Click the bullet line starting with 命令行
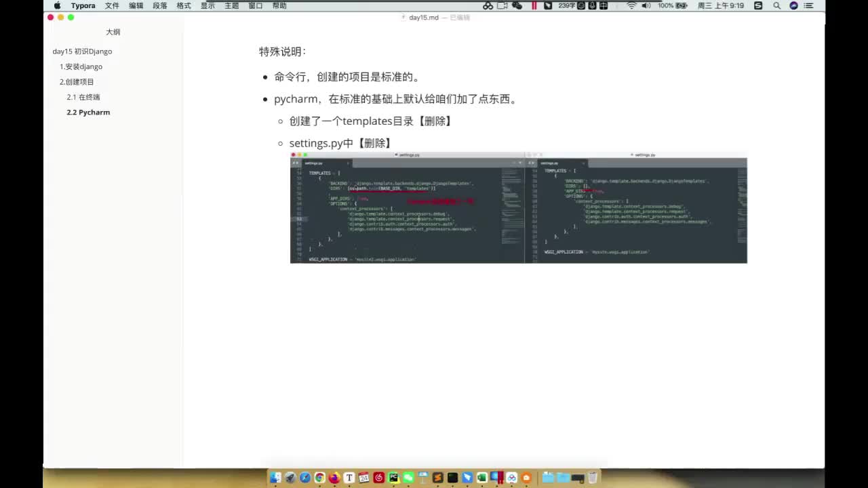 pyautogui.click(x=347, y=77)
